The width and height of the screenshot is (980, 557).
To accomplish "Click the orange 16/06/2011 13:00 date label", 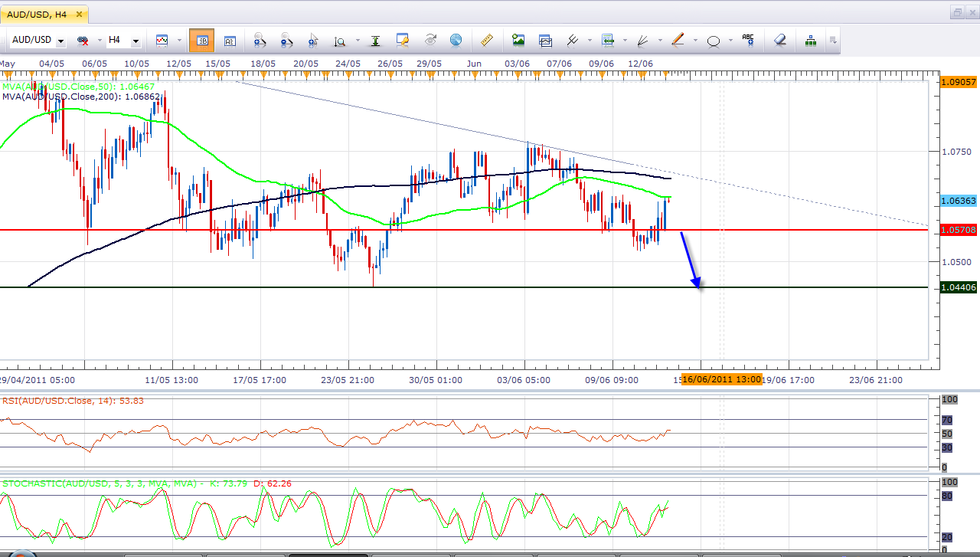I will point(721,379).
